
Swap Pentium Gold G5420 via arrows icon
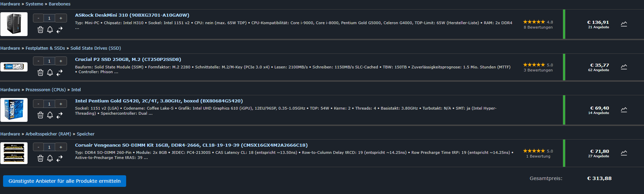(60, 115)
